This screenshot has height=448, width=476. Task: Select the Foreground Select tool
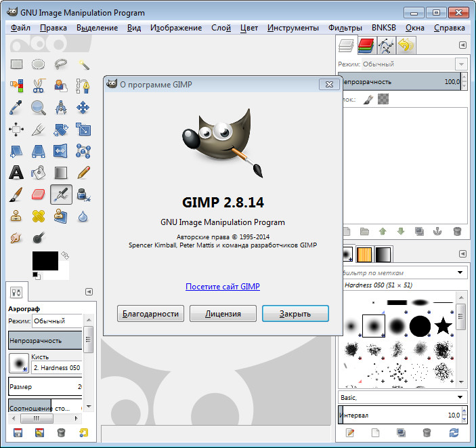61,86
